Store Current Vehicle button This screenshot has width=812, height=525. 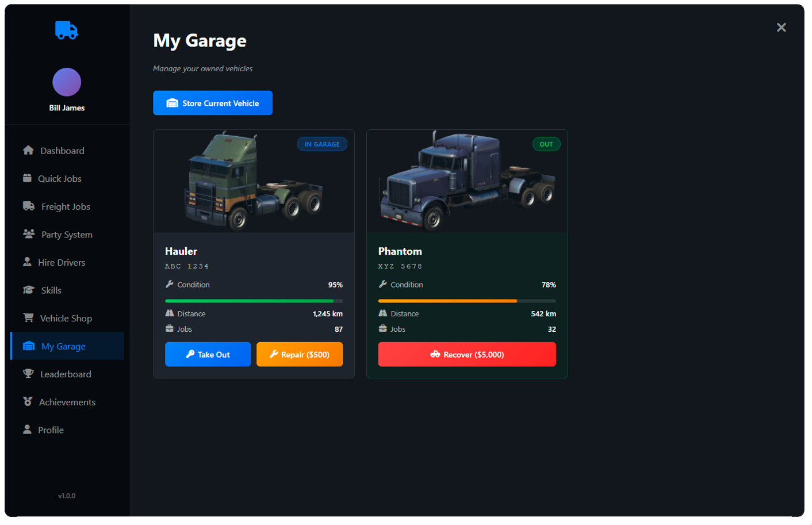coord(213,103)
